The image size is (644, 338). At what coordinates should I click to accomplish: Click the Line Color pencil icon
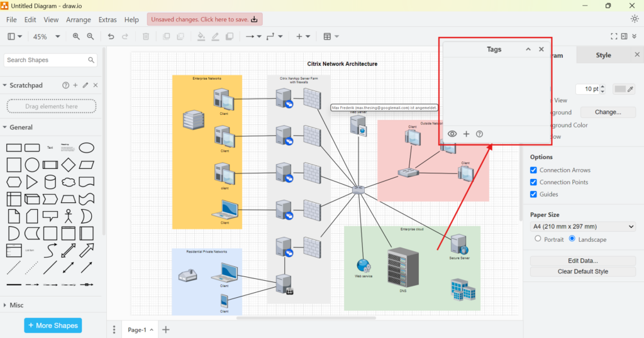(x=215, y=36)
